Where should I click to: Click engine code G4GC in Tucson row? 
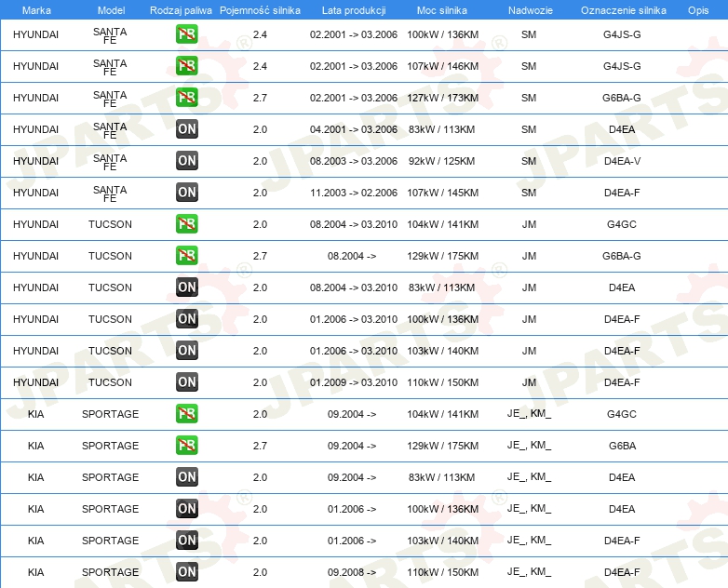pos(622,224)
